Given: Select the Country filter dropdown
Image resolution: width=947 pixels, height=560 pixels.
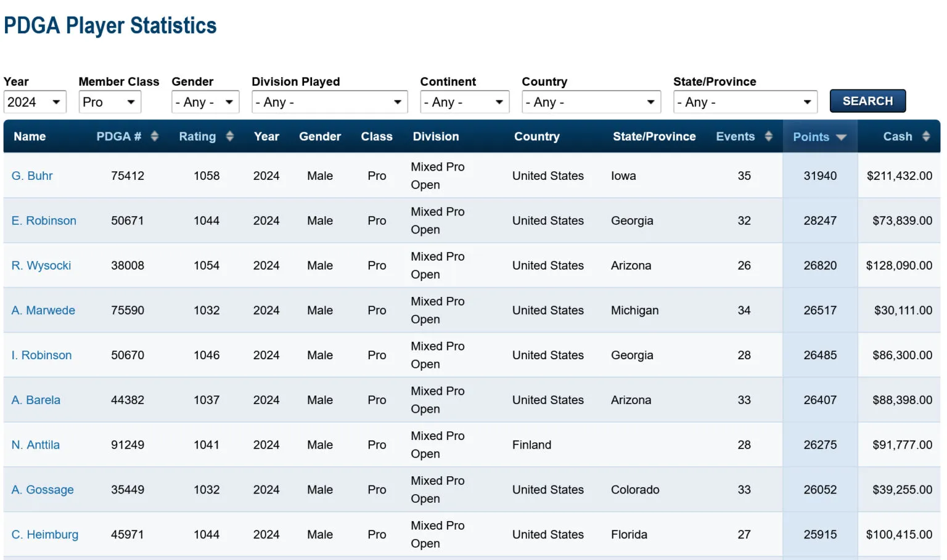Looking at the screenshot, I should click(591, 102).
